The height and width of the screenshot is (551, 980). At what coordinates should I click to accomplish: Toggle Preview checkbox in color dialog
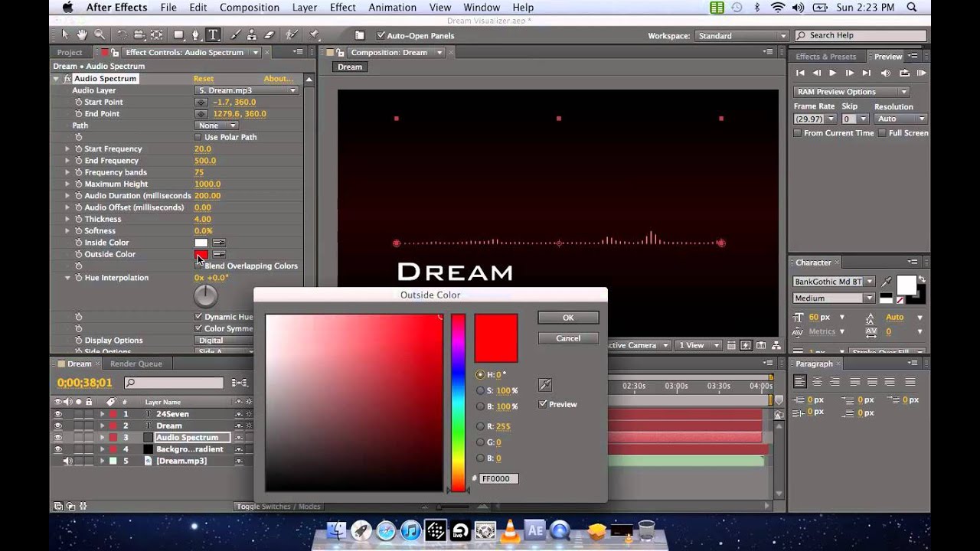(543, 404)
